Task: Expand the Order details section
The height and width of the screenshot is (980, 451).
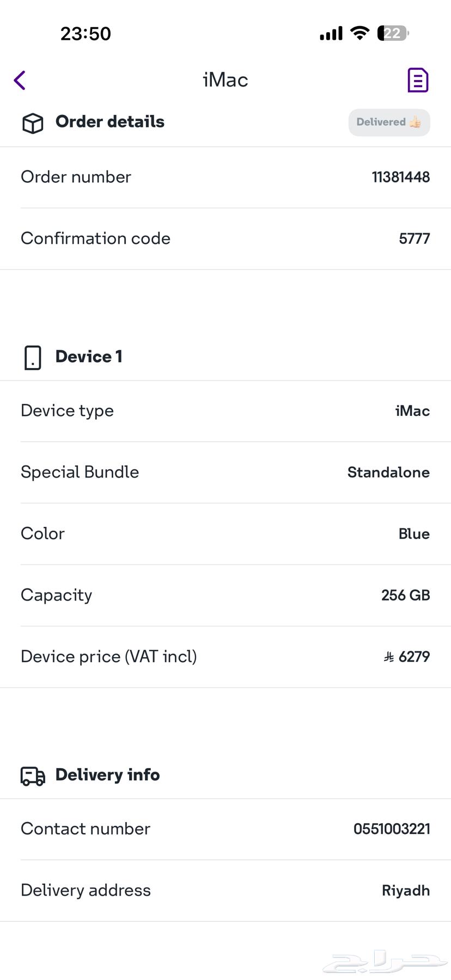Action: [x=109, y=122]
